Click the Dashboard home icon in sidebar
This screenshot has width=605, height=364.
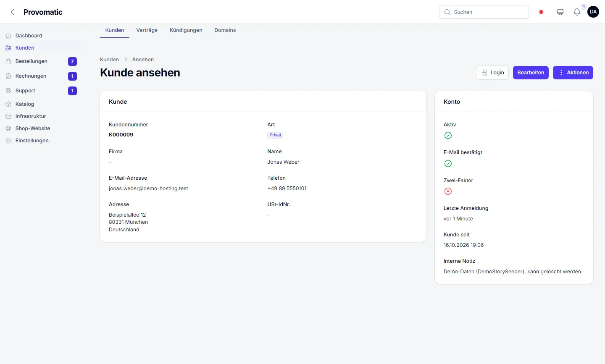pyautogui.click(x=8, y=36)
